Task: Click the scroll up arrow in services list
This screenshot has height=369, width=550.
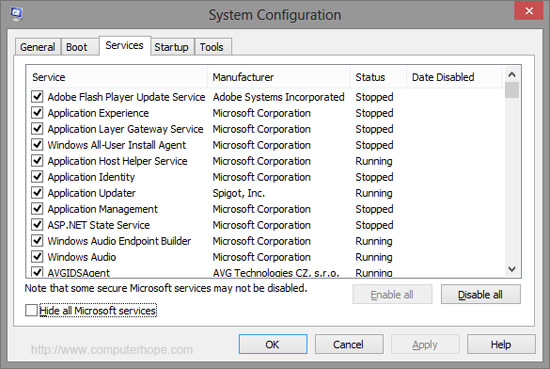Action: [512, 74]
